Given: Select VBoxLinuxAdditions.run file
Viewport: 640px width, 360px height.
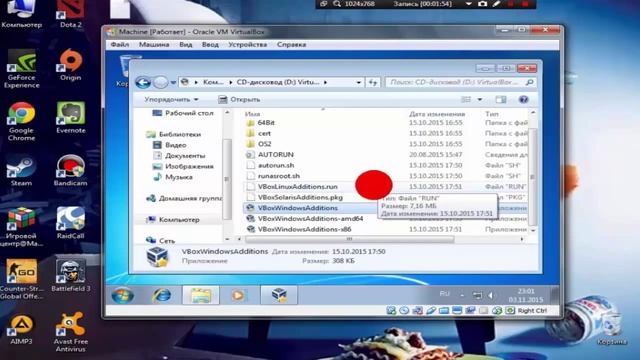Looking at the screenshot, I should click(292, 187).
